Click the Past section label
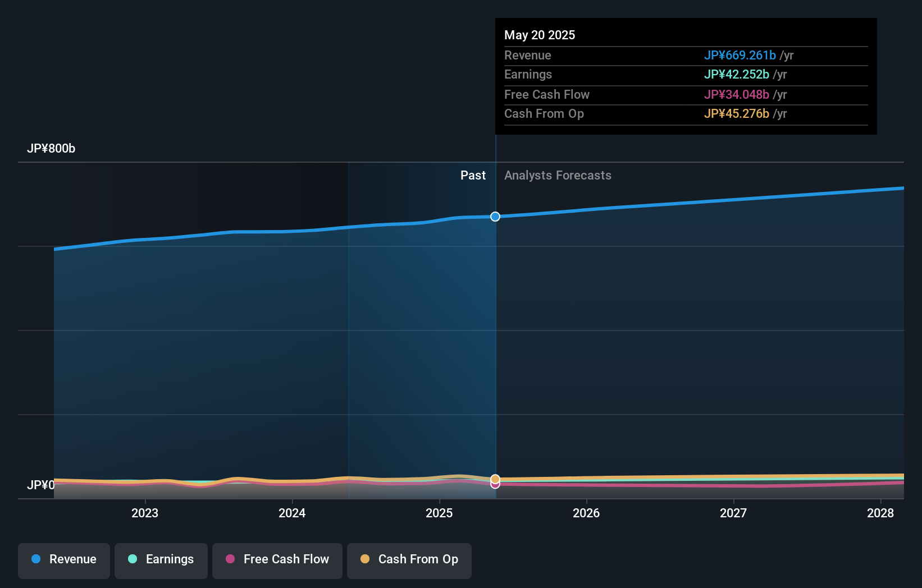This screenshot has height=588, width=922. (473, 176)
